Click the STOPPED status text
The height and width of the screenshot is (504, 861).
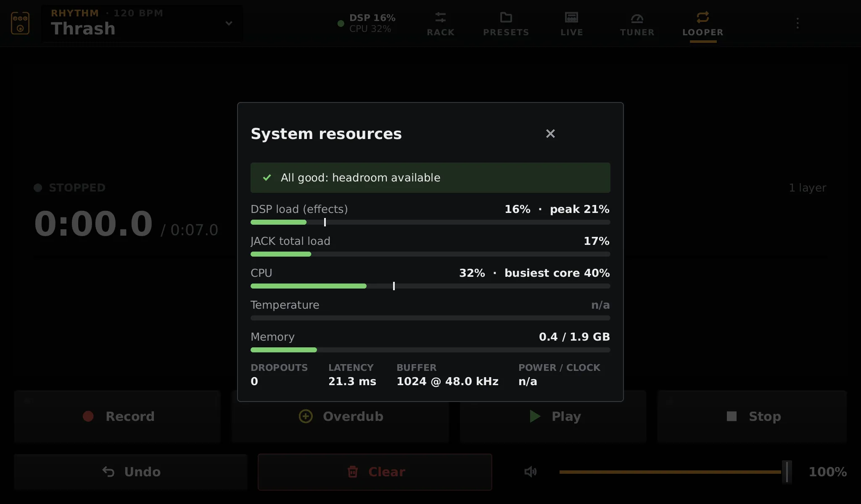coord(77,188)
